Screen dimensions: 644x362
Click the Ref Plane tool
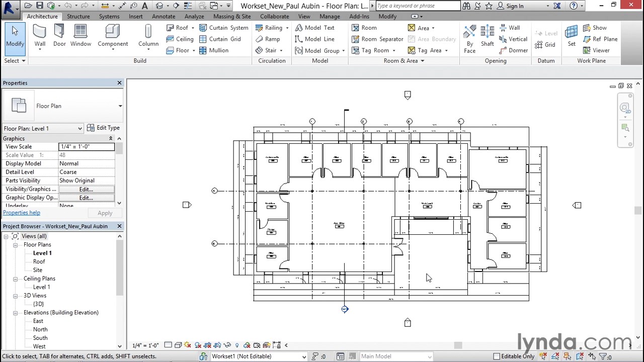[x=600, y=39]
